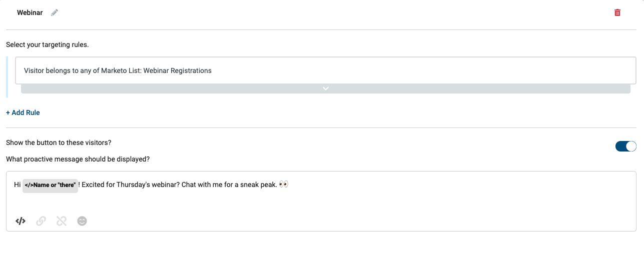Delete the Webinar with red trash icon

pyautogui.click(x=617, y=12)
